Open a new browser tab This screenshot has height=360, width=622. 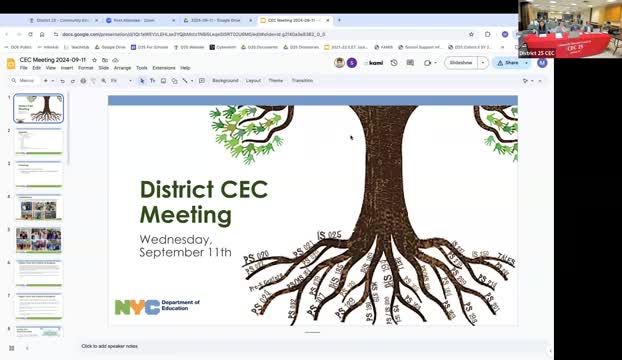point(339,20)
